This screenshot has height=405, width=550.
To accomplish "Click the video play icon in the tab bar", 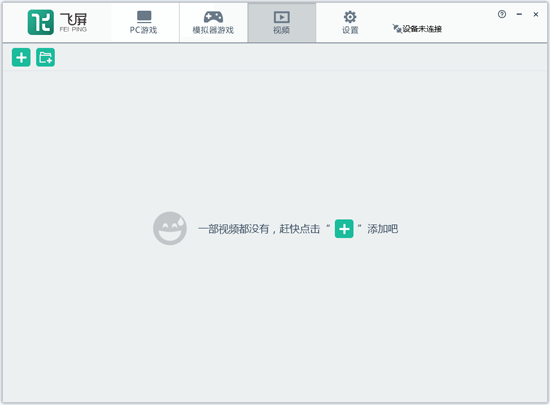I will (x=282, y=17).
